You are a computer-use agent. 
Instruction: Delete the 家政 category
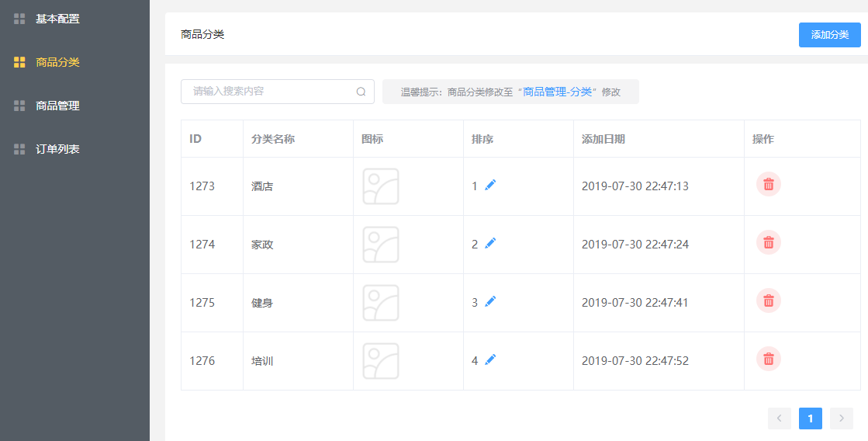[769, 242]
